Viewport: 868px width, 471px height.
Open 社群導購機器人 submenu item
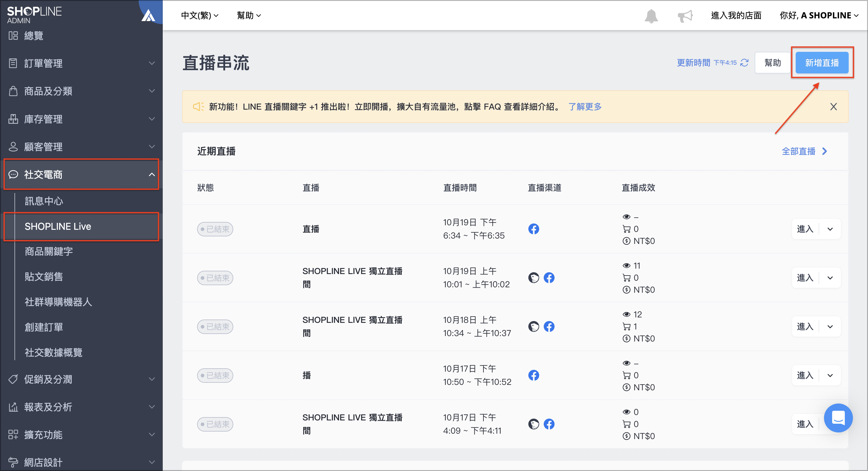click(58, 302)
